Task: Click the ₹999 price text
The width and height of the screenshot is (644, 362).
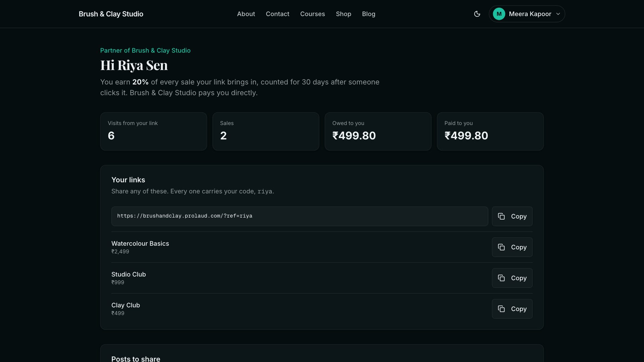Action: pos(118,282)
